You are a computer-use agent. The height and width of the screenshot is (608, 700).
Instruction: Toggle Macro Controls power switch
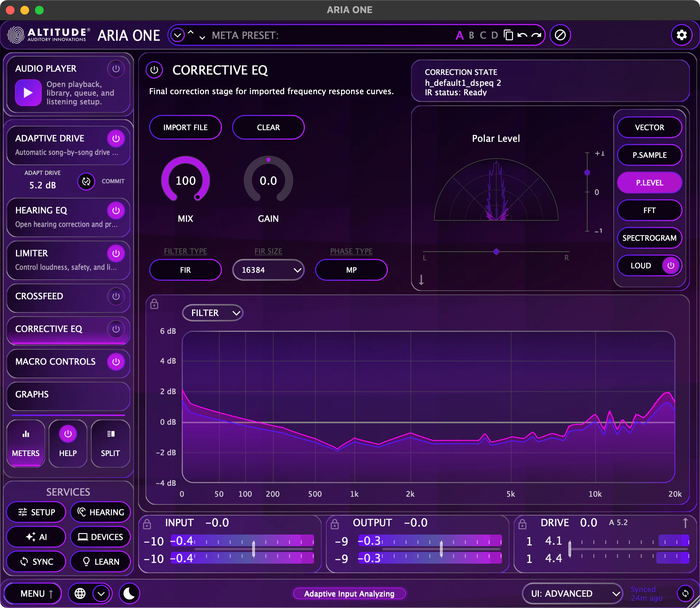116,362
